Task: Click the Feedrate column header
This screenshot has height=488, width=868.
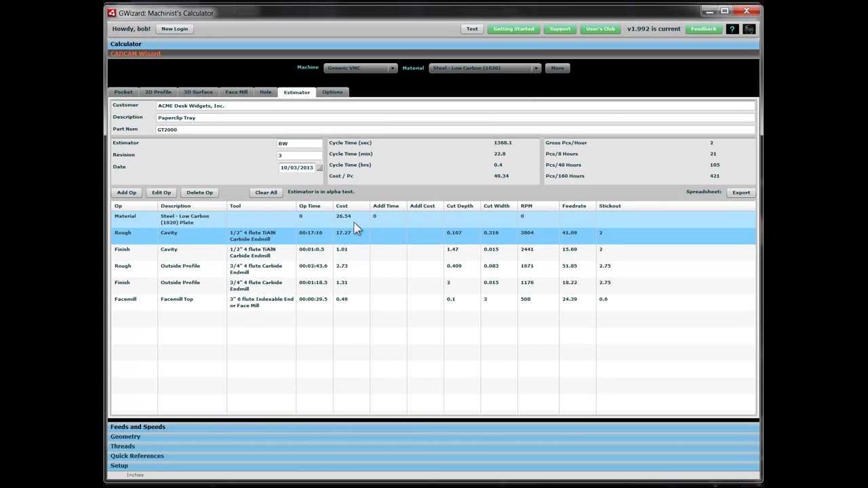Action: pyautogui.click(x=578, y=206)
